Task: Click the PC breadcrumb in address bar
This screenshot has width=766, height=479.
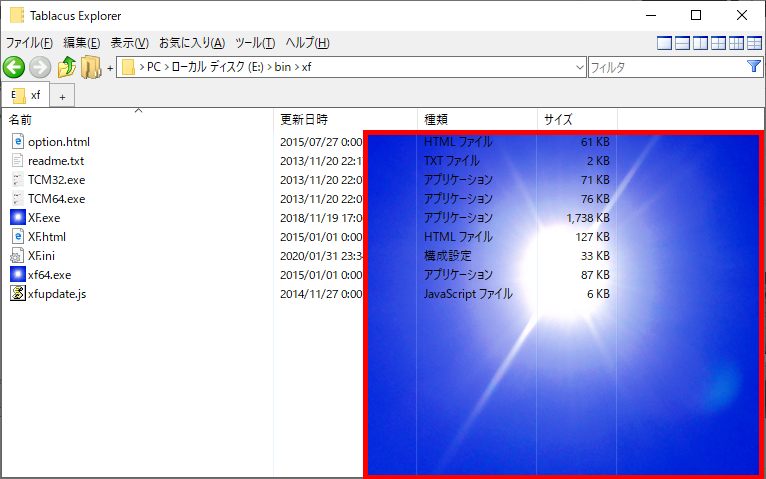Action: click(154, 67)
